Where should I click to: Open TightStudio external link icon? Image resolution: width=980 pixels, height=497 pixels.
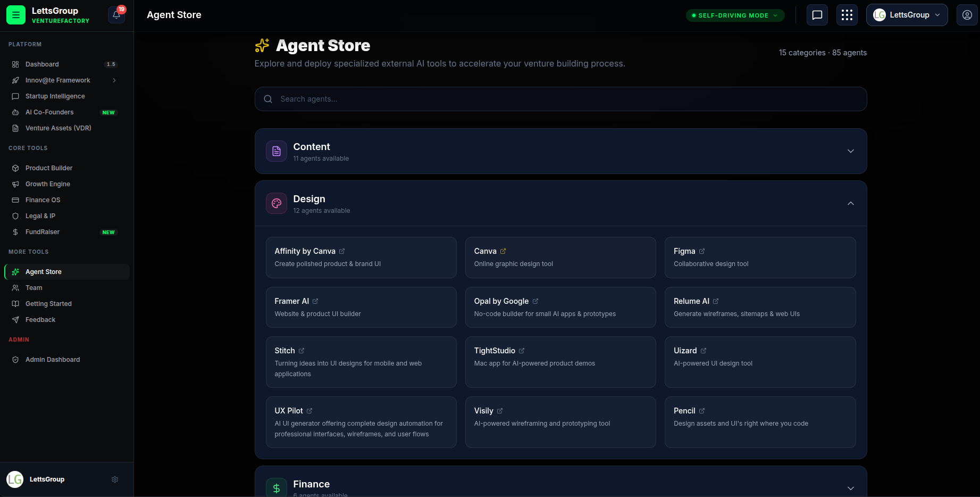522,351
